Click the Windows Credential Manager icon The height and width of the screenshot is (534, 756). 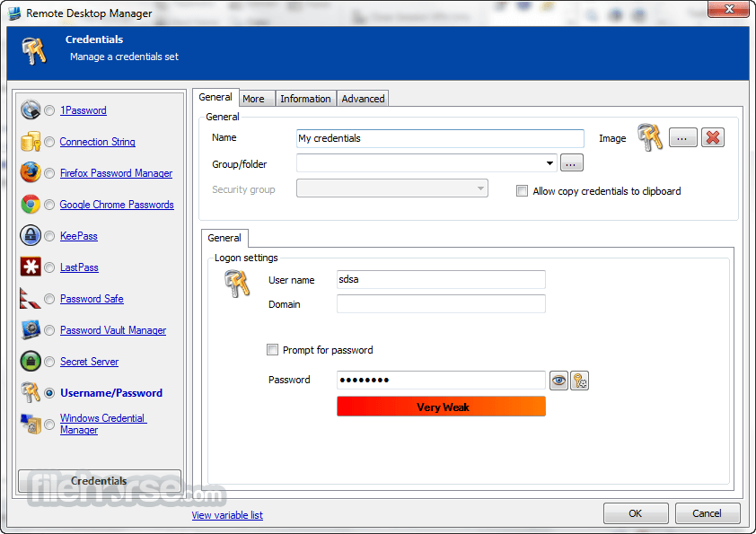coord(31,425)
